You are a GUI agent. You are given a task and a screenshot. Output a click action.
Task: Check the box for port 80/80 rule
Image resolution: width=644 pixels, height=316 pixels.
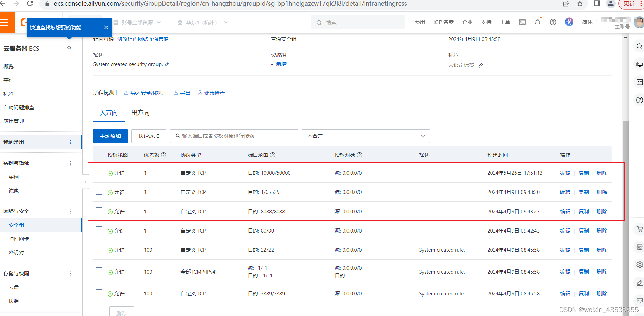(x=99, y=230)
